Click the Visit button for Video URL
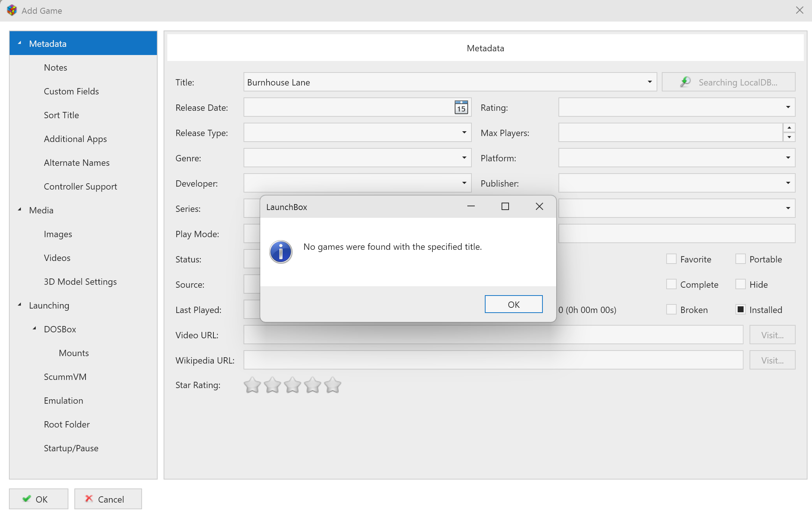The height and width of the screenshot is (513, 812). pos(772,335)
